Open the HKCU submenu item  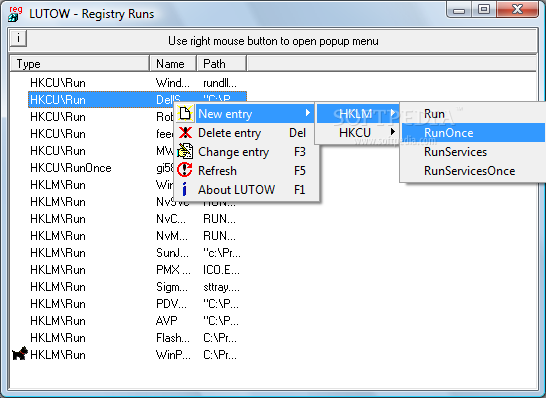pos(358,132)
